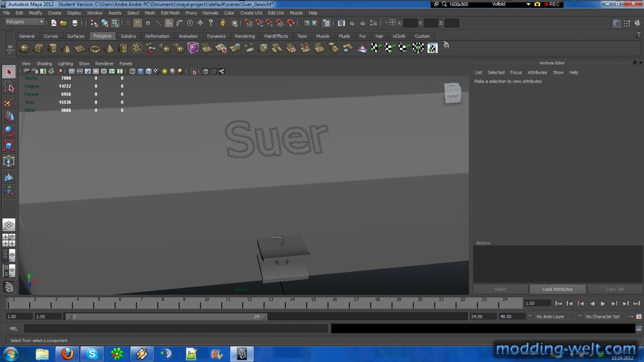Click the new scene icon
The width and height of the screenshot is (644, 362).
pos(54,23)
